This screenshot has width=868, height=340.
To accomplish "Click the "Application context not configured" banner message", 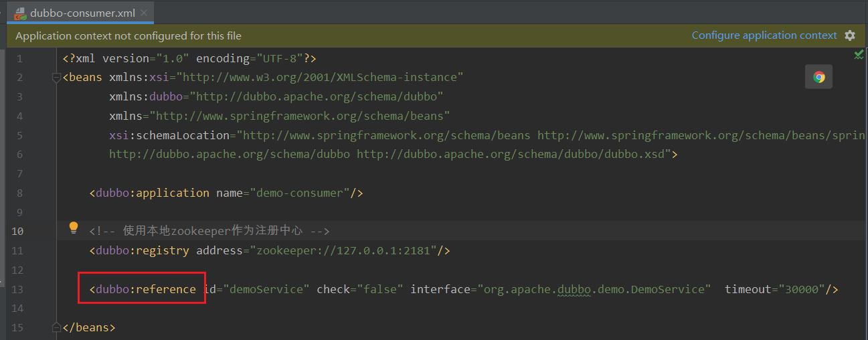I will pyautogui.click(x=128, y=35).
